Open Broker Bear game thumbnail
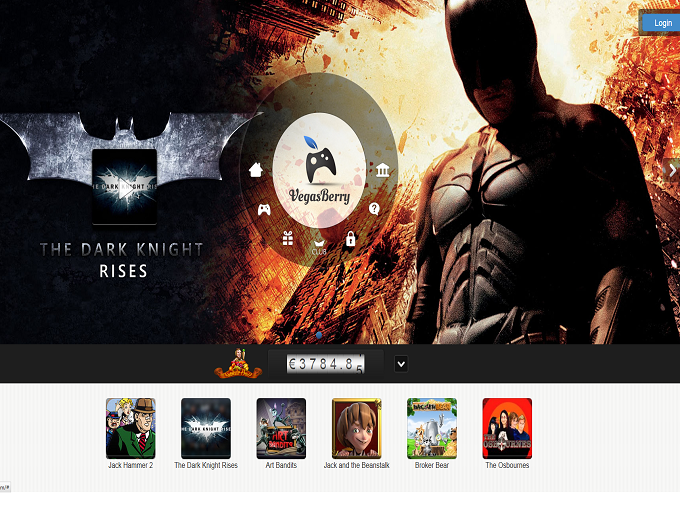The height and width of the screenshot is (511, 680). [432, 428]
